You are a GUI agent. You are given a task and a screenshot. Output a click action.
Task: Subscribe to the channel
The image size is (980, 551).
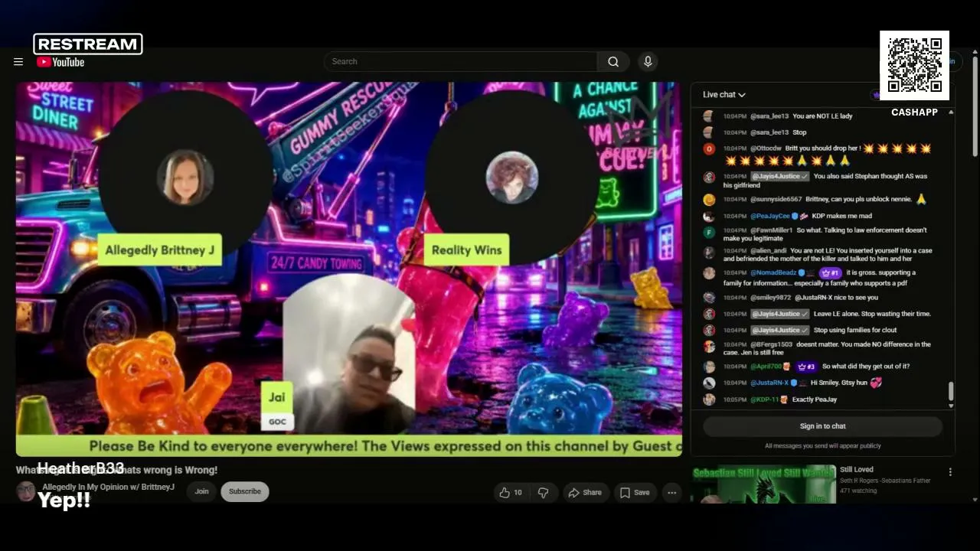(245, 492)
